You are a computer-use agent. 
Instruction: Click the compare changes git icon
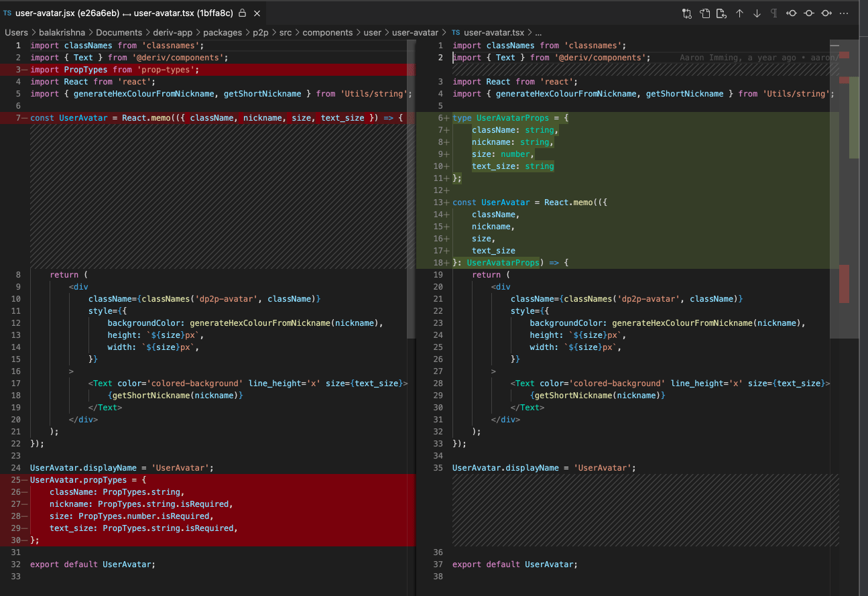pyautogui.click(x=687, y=13)
